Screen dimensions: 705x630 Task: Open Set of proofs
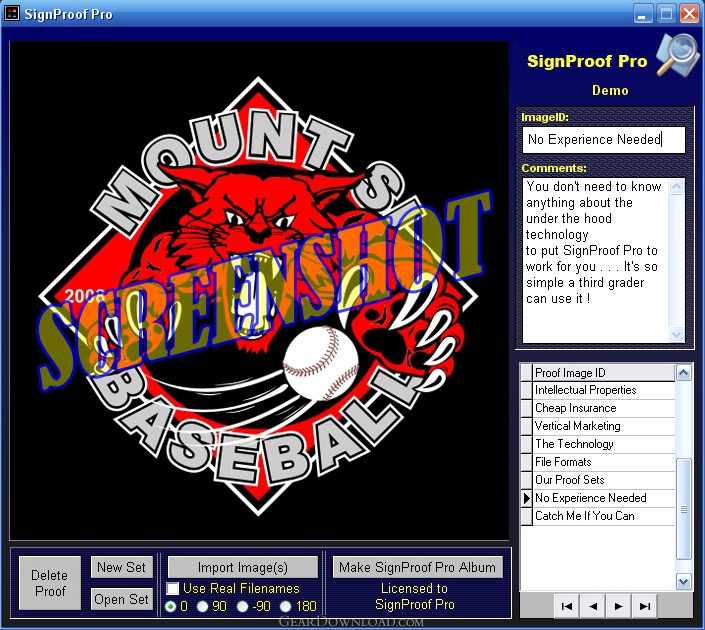[x=121, y=599]
